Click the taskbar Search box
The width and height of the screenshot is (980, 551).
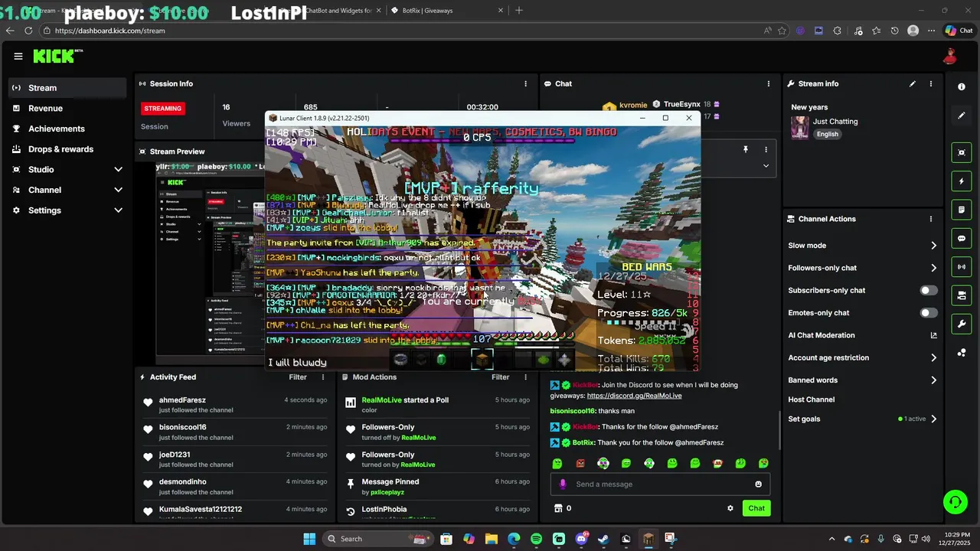376,539
